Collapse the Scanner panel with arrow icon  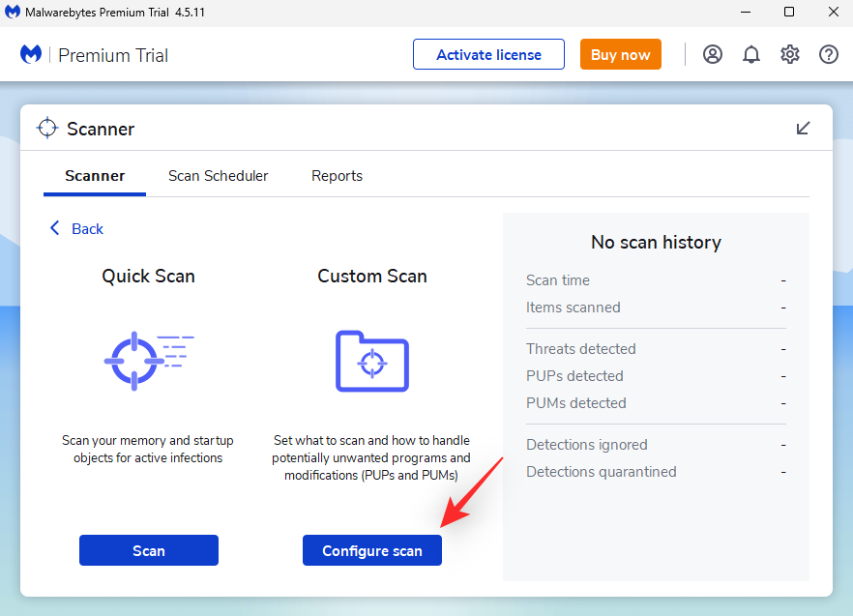pos(803,128)
